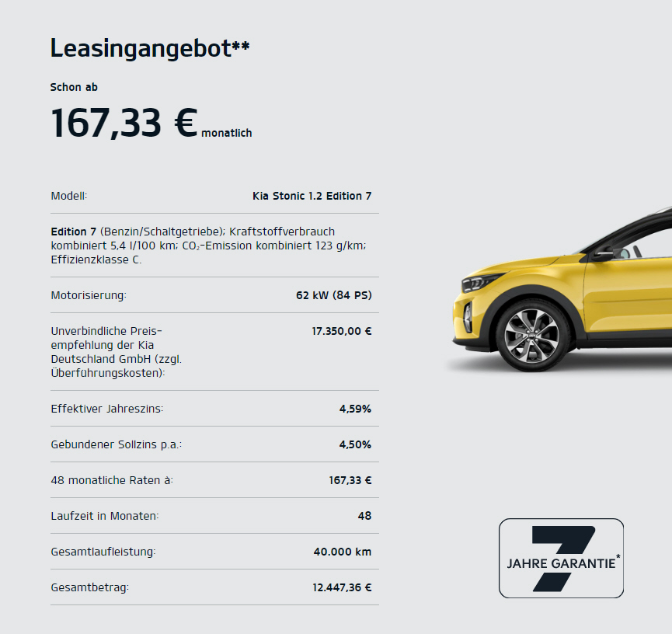The image size is (672, 634).
Task: Select the '167,33 €' value in the Raten row
Action: [350, 480]
